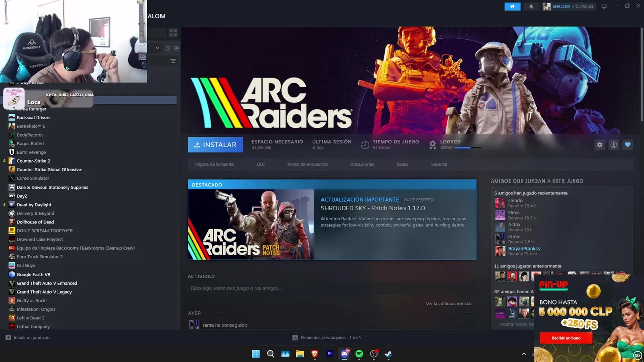Show ready-to-play games filter icon

pos(176,48)
